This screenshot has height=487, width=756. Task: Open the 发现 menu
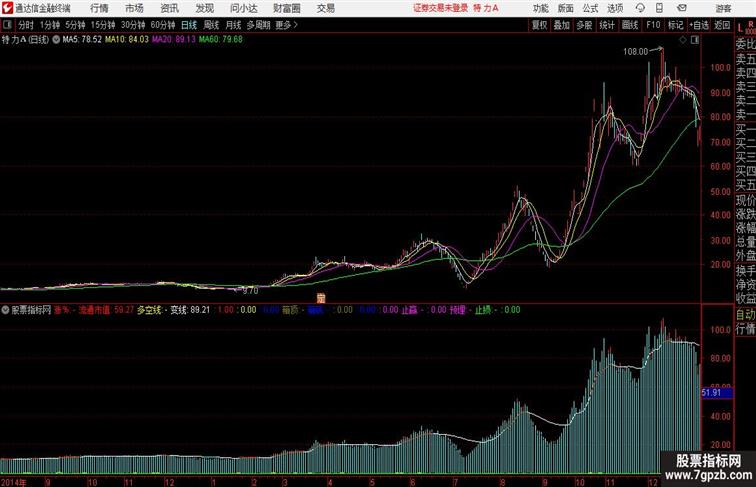point(205,8)
